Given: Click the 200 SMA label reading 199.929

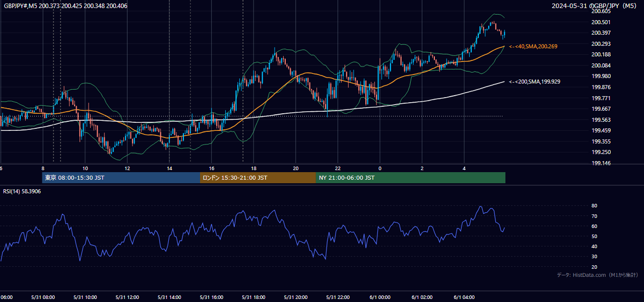Looking at the screenshot, I should 535,82.
